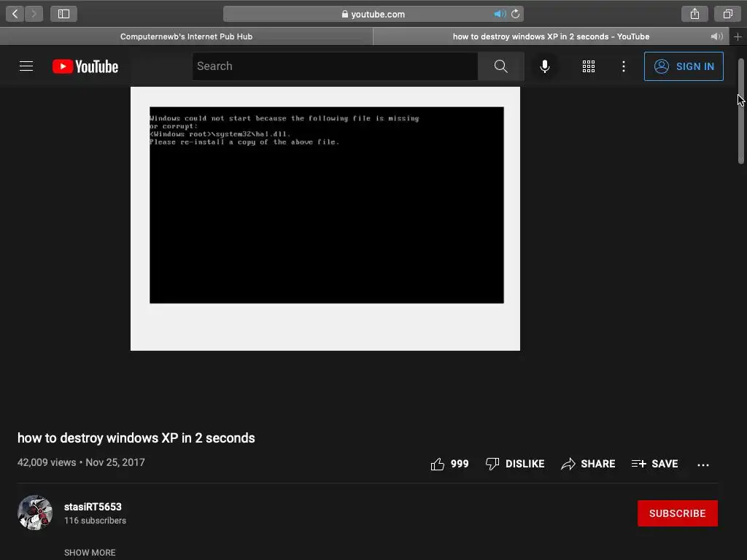Show all tabs overview
747x560 pixels.
(727, 14)
